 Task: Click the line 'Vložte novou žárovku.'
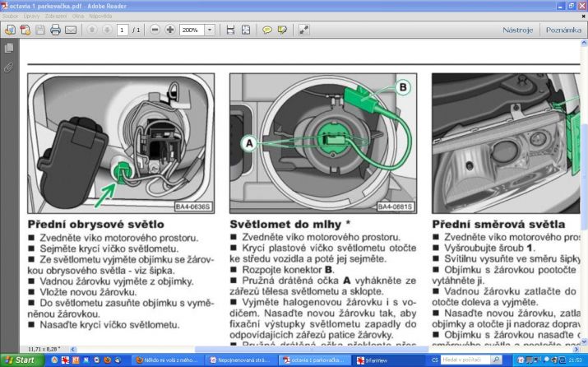click(x=88, y=292)
